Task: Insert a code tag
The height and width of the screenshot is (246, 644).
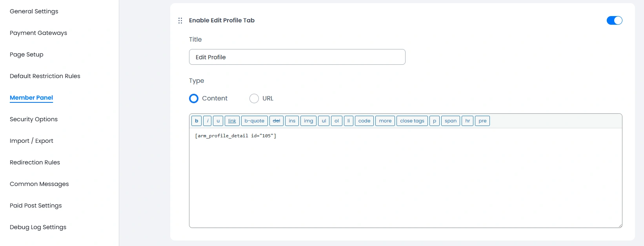Action: click(364, 121)
